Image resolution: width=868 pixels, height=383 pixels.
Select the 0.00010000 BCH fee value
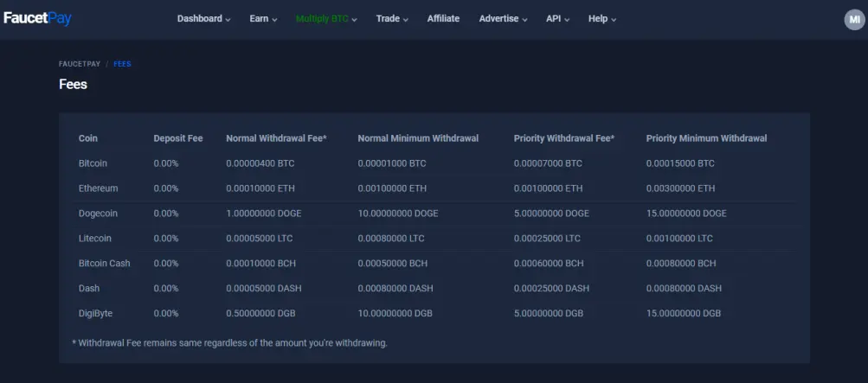(x=260, y=263)
